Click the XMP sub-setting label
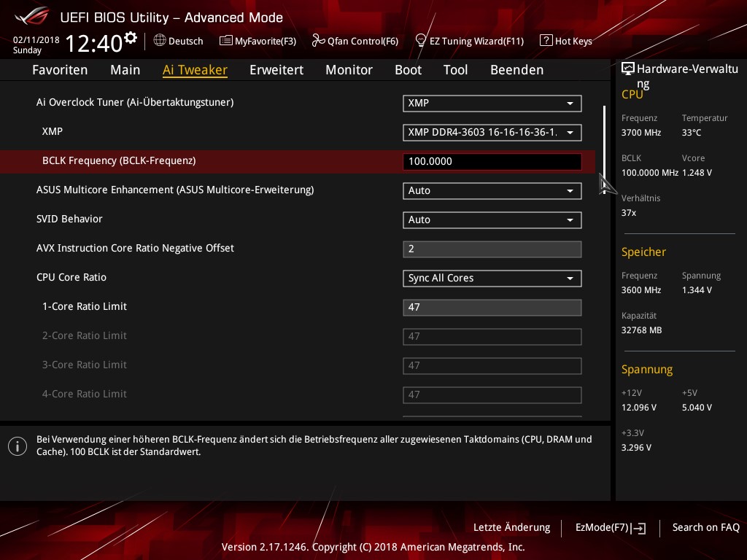Viewport: 747px width, 560px height. [x=52, y=131]
